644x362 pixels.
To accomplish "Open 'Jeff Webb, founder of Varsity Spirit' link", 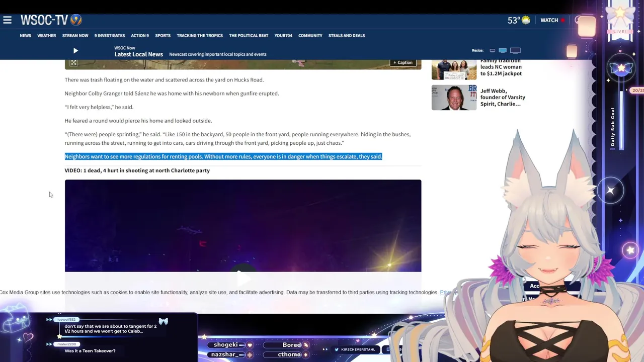I will [503, 98].
